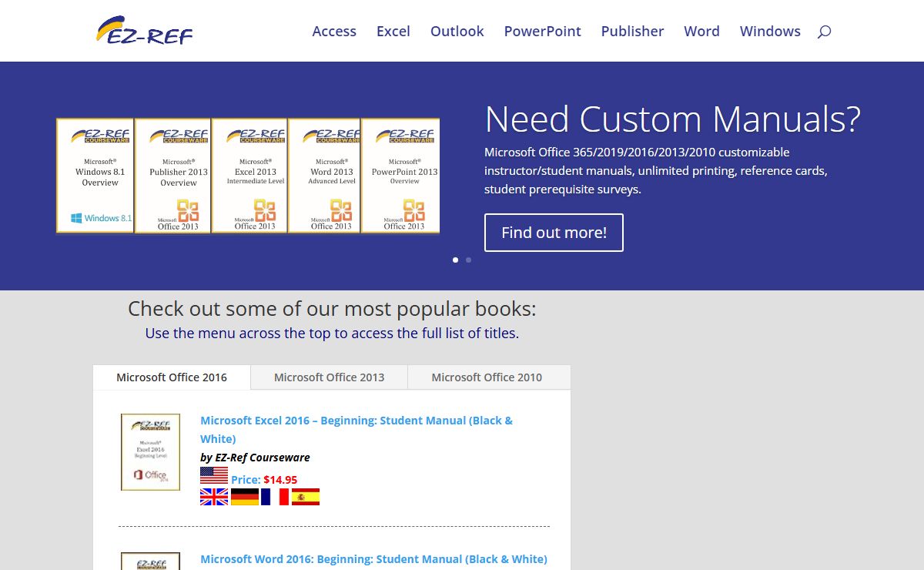
Task: Open Microsoft Excel 2016 Beginning Student Manual link
Action: (x=357, y=430)
